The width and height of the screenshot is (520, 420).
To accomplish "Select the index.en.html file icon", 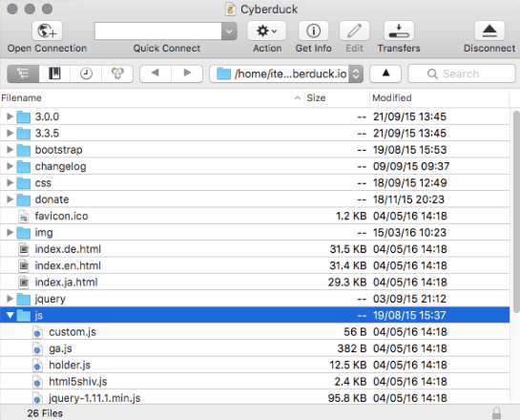I will [24, 265].
